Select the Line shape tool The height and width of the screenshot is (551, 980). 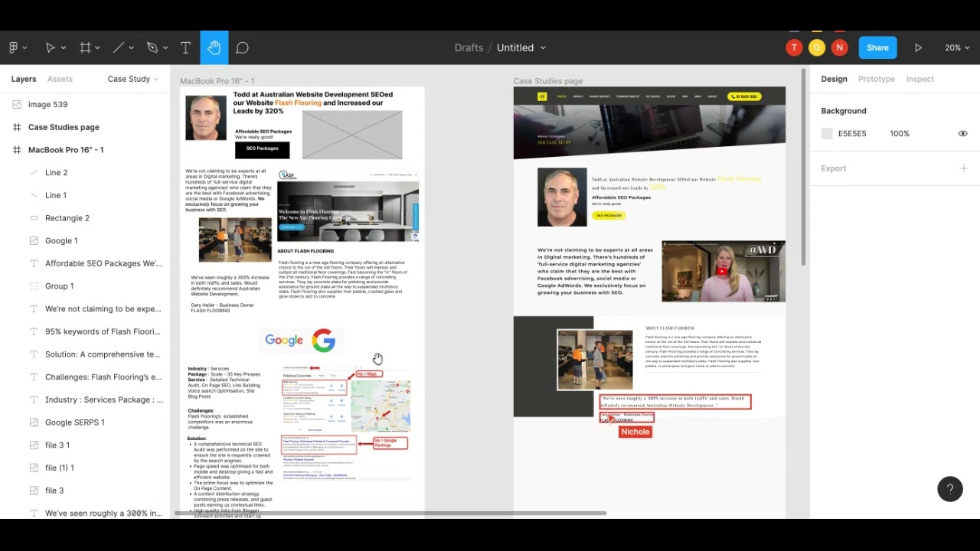click(x=119, y=47)
